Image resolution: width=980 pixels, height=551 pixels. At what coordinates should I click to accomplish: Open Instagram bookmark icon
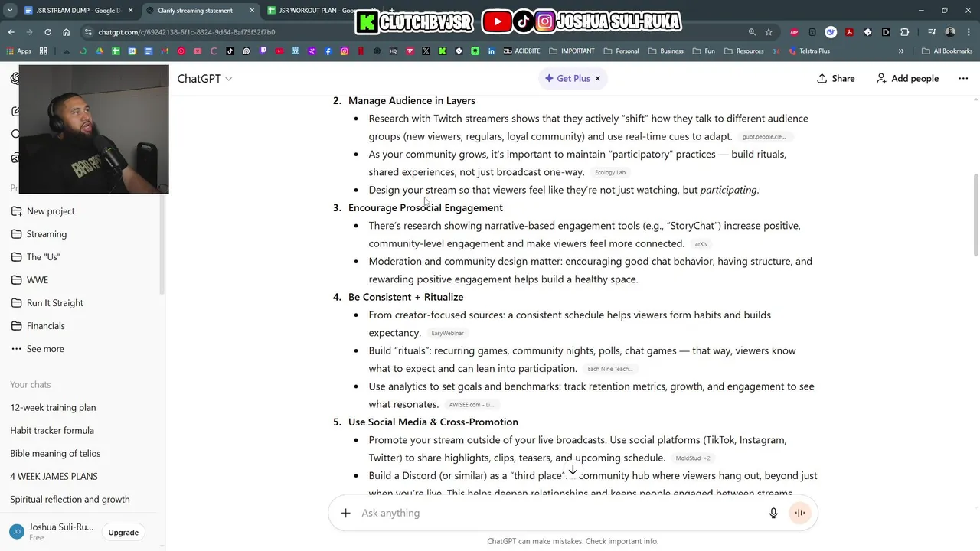pos(345,51)
